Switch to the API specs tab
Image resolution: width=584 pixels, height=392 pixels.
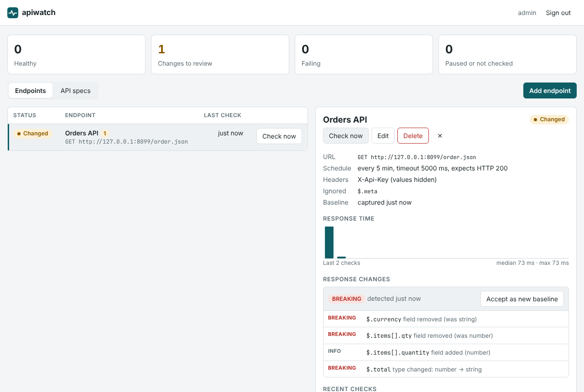pyautogui.click(x=75, y=91)
